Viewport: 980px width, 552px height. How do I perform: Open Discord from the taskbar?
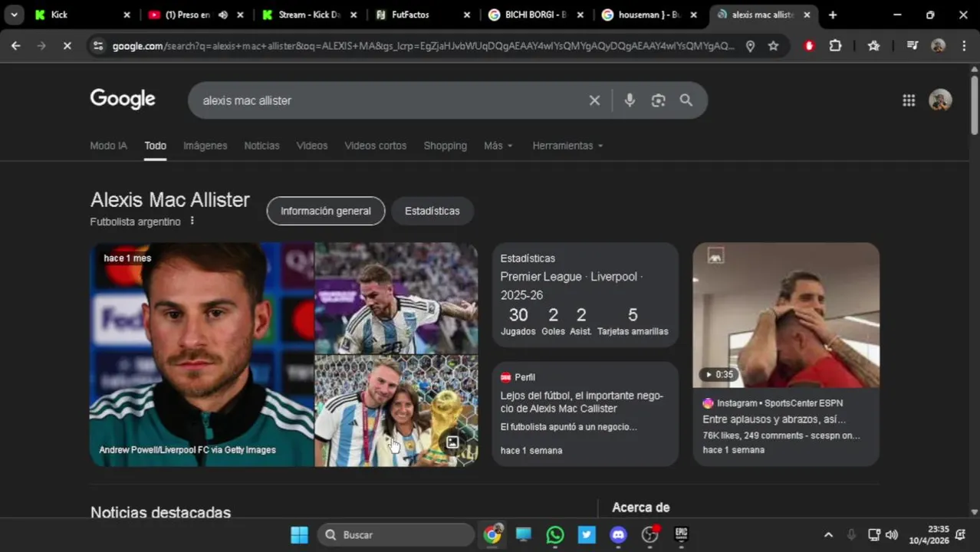click(x=618, y=534)
